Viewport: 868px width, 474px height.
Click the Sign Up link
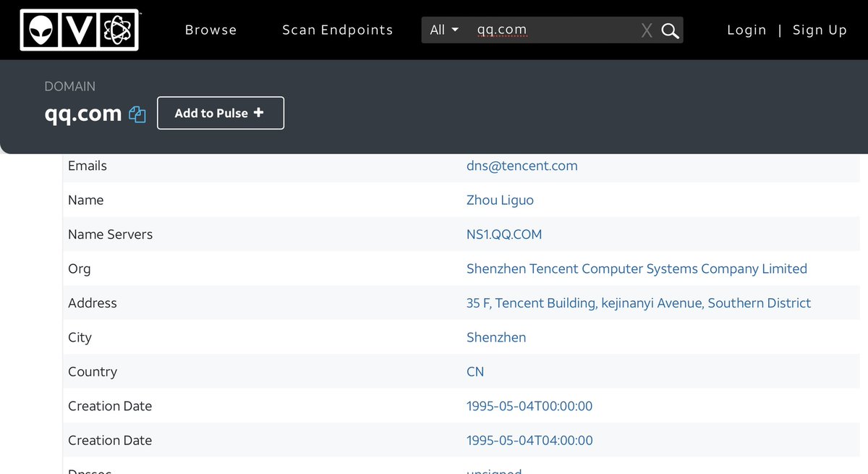click(x=820, y=30)
